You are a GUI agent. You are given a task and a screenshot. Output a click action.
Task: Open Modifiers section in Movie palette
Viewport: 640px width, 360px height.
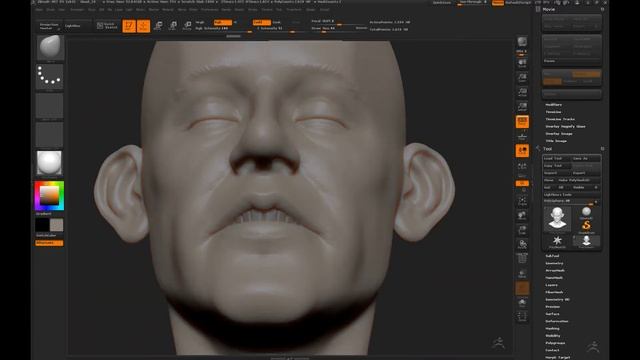[553, 104]
